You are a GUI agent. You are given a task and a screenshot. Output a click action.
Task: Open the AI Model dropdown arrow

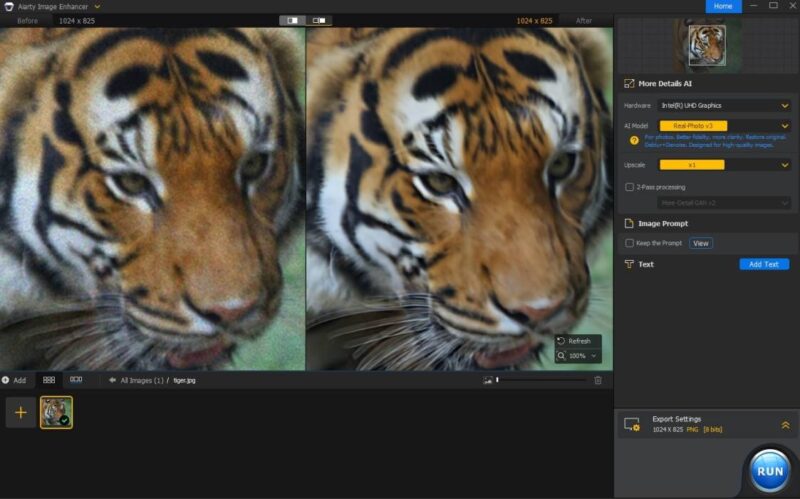[x=785, y=126]
